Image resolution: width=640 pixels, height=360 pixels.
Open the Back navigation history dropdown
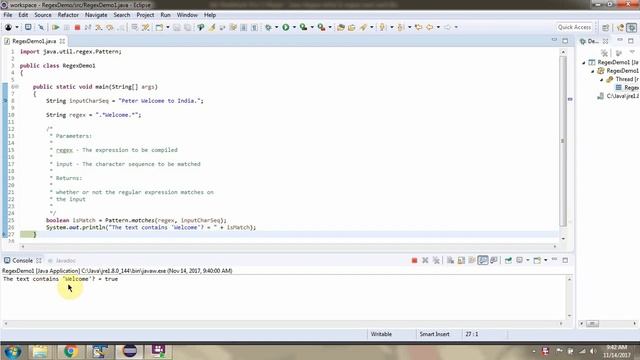click(x=438, y=27)
